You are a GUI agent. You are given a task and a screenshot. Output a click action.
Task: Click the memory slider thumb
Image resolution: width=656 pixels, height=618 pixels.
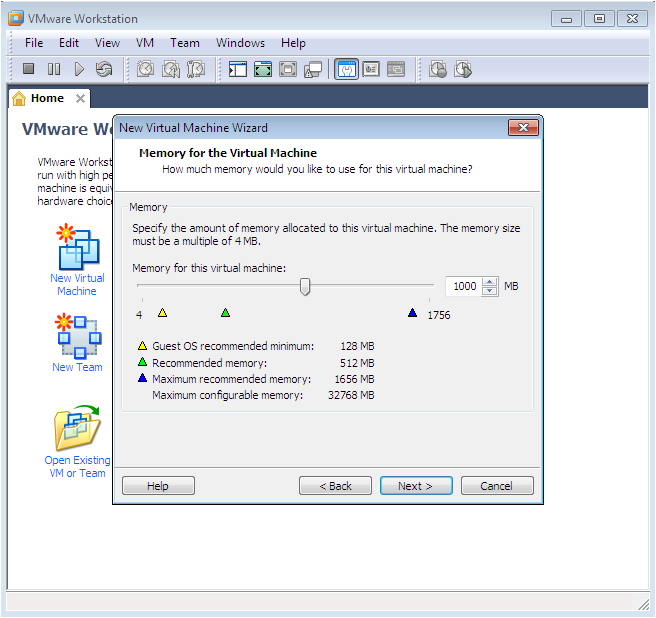(305, 287)
